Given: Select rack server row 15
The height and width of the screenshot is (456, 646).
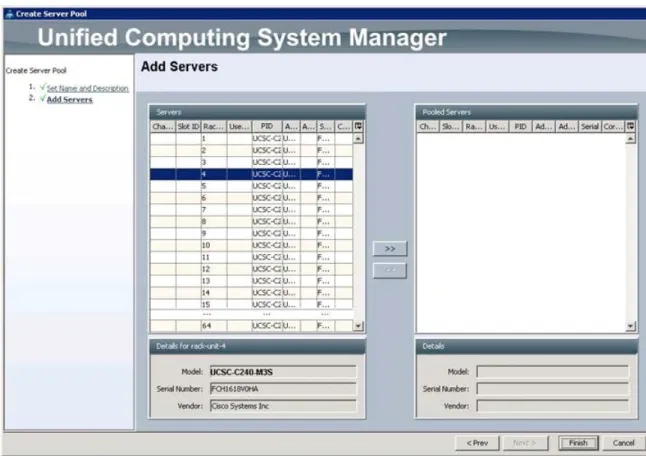Looking at the screenshot, I should (251, 304).
